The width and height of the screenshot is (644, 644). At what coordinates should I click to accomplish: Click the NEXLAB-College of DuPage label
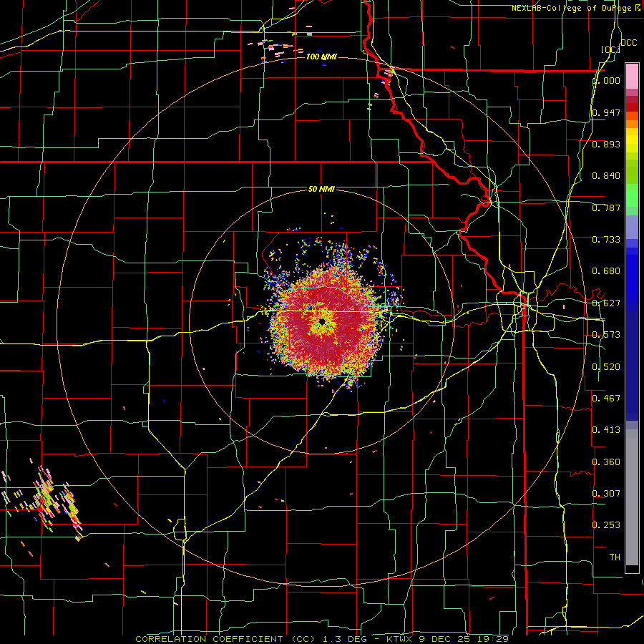pyautogui.click(x=576, y=8)
